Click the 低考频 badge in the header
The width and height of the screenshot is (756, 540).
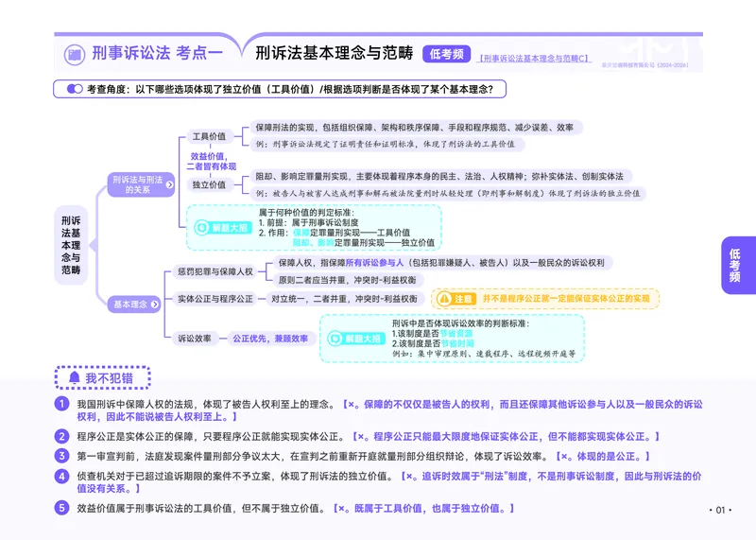[x=446, y=54]
